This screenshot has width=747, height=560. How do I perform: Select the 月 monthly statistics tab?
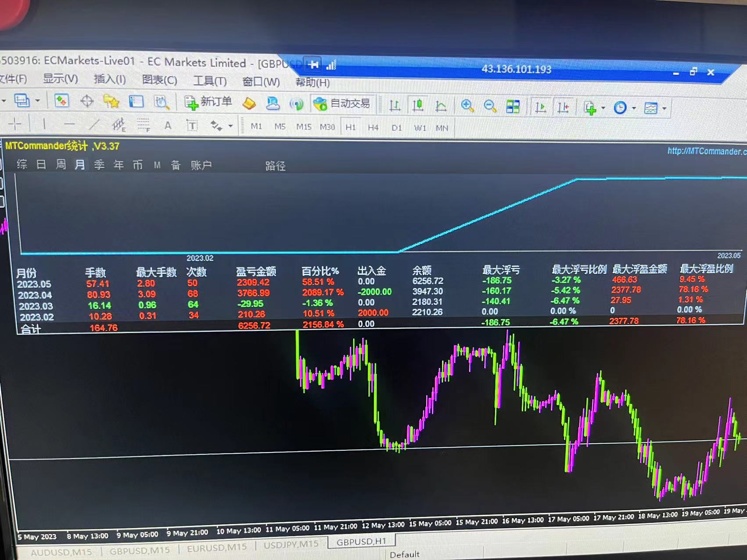coord(80,165)
